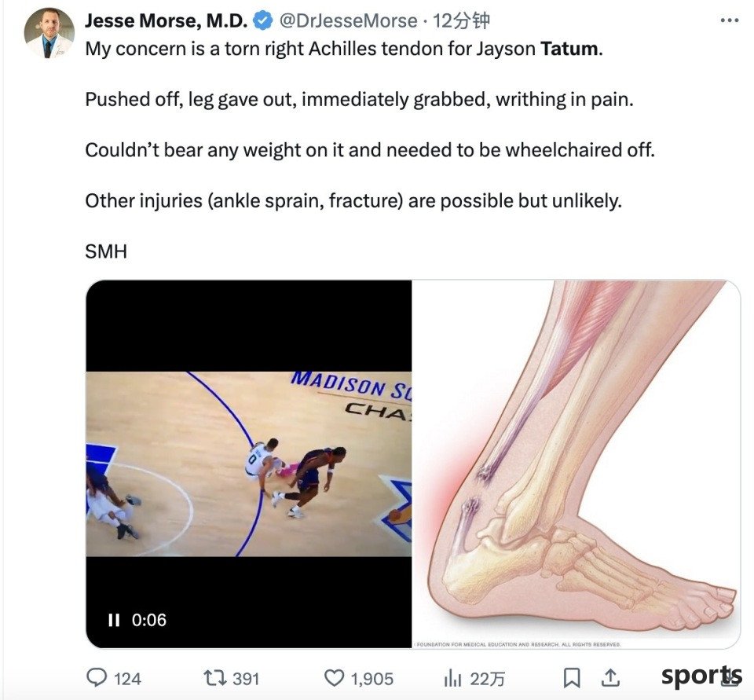View analytics via bar chart icon
The image size is (754, 700).
(x=452, y=678)
